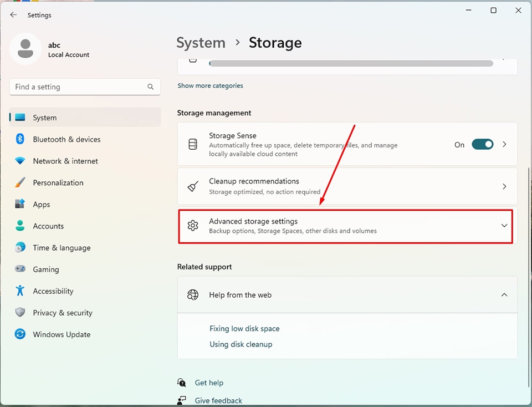The height and width of the screenshot is (407, 532).
Task: Click the Find a setting search box
Action: 85,87
